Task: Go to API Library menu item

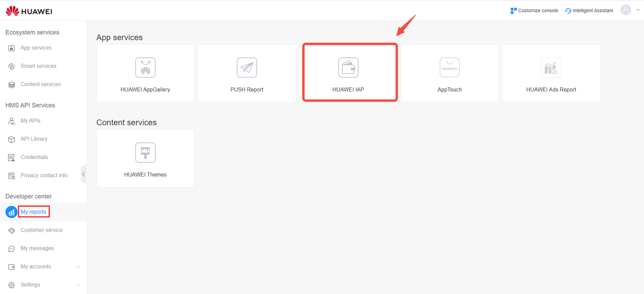Action: pyautogui.click(x=34, y=139)
